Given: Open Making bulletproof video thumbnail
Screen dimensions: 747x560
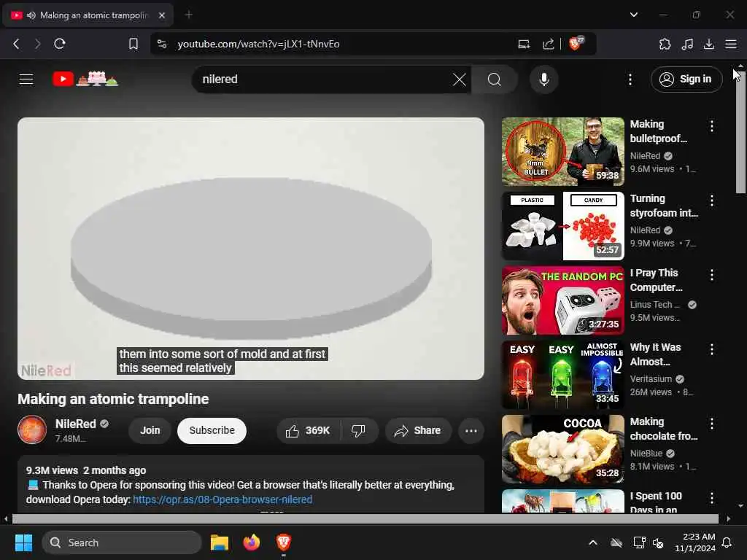Looking at the screenshot, I should [562, 152].
